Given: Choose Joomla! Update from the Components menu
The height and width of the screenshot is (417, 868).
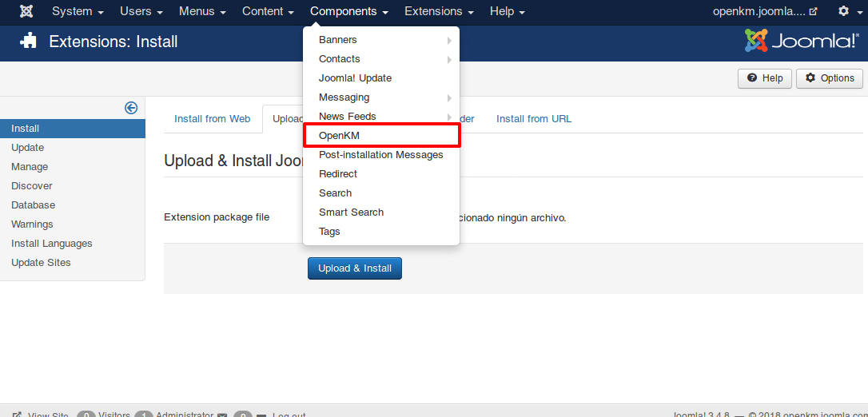Looking at the screenshot, I should click(381, 78).
